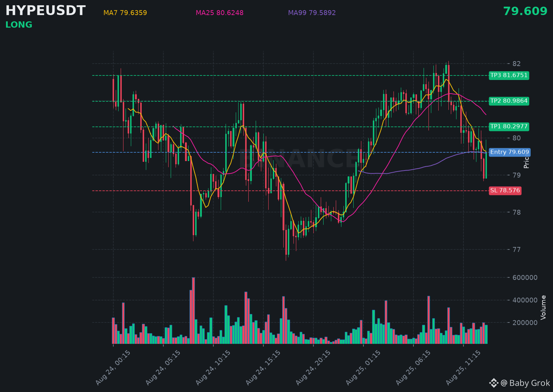The height and width of the screenshot is (392, 553).
Task: Click the Entry 79.609 label
Action: pos(510,152)
